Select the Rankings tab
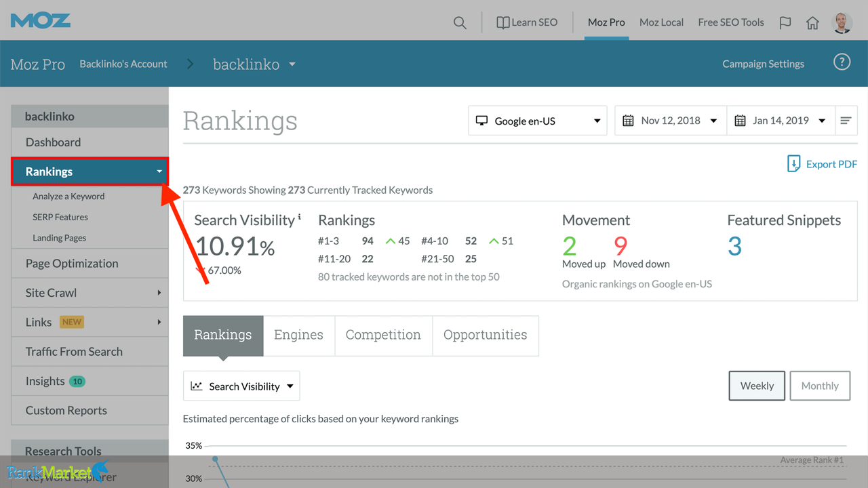This screenshot has height=488, width=868. [223, 335]
